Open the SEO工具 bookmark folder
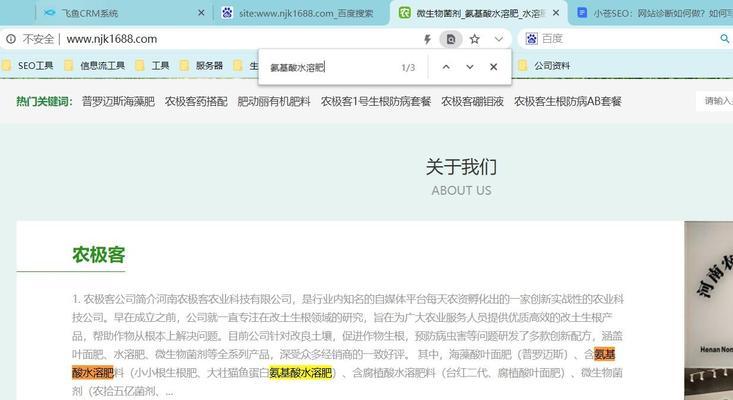Viewport: 733px width, 400px height. tap(28, 66)
